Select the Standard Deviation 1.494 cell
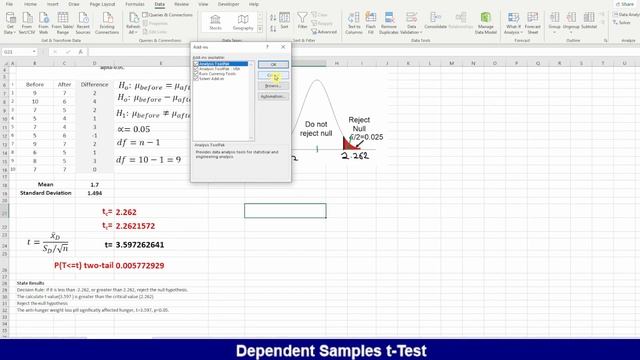The image size is (640, 360). [x=95, y=193]
